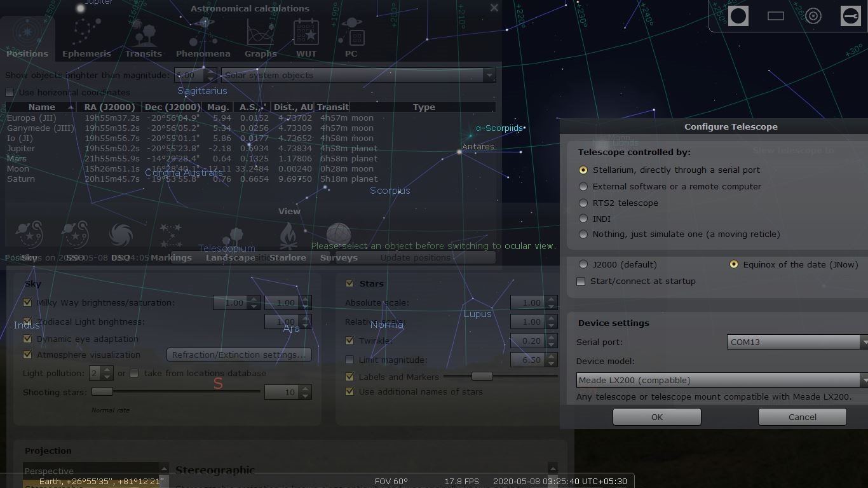Open Refraction/Extinction settings
This screenshot has width=868, height=488.
tap(239, 355)
